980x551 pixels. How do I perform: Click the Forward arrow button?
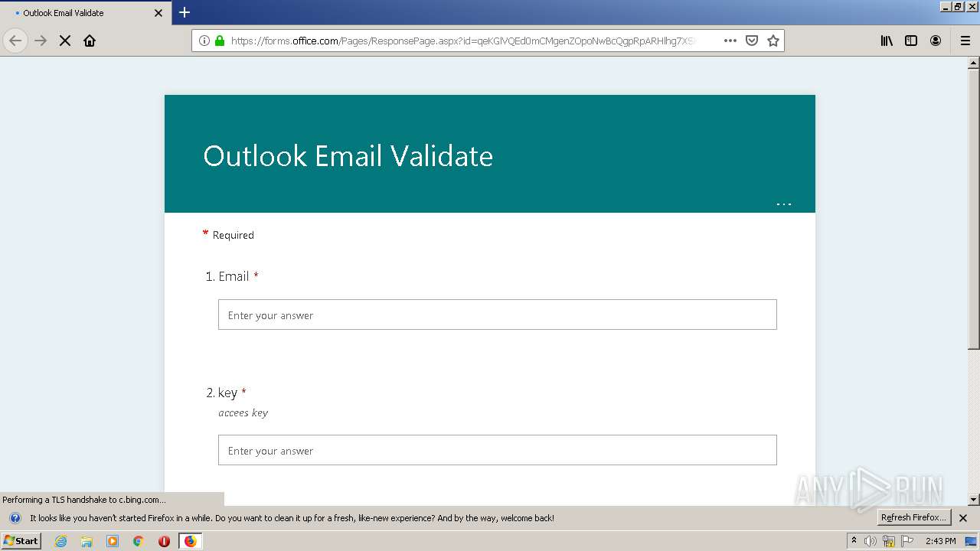[x=41, y=41]
